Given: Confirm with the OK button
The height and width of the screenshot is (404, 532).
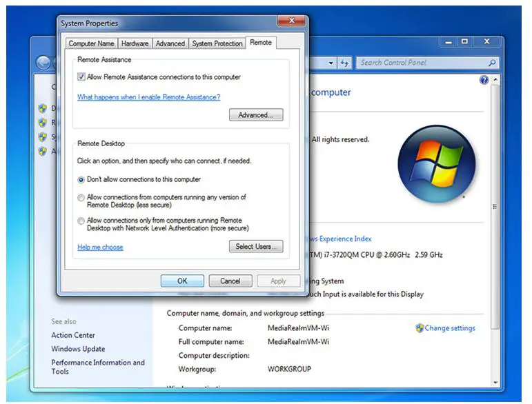Looking at the screenshot, I should tap(182, 281).
